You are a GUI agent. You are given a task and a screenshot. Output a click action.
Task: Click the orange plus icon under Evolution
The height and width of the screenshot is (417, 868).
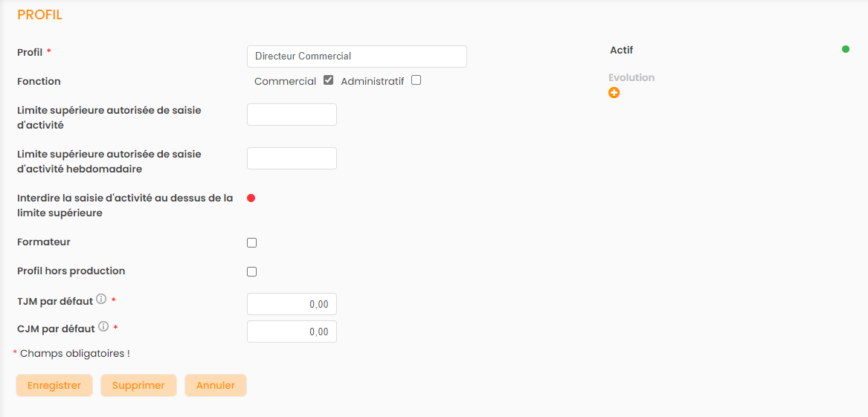tap(614, 93)
